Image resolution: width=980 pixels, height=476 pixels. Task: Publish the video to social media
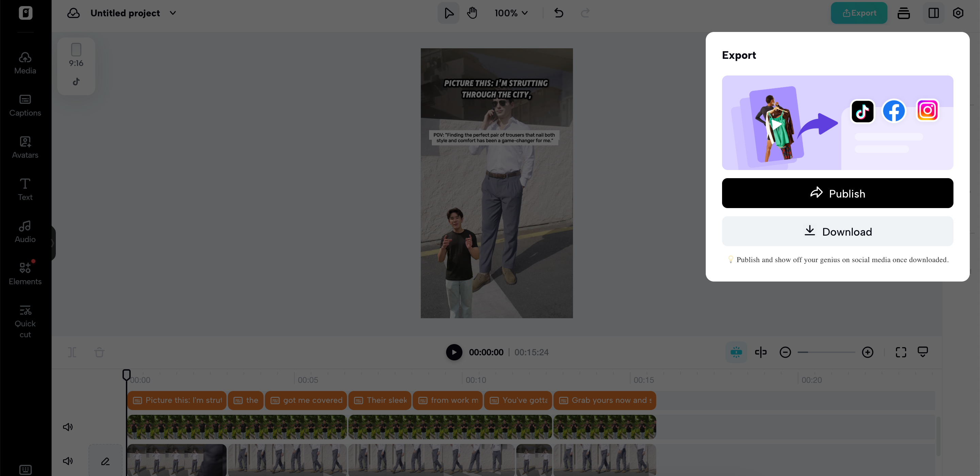pyautogui.click(x=837, y=193)
